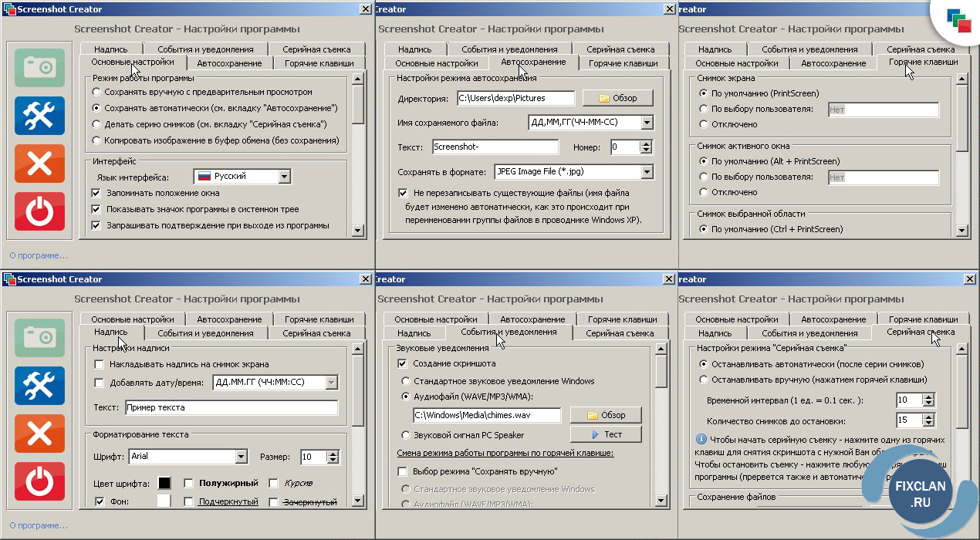The height and width of the screenshot is (540, 980).
Task: Click folder icon on Обзор next to Директория
Action: (x=604, y=99)
